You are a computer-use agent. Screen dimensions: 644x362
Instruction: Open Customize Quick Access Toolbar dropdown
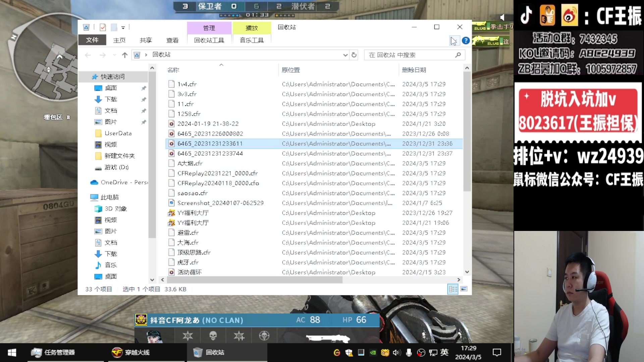[x=123, y=27]
